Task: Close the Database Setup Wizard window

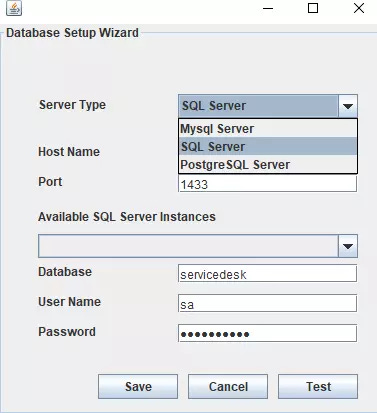Action: click(x=359, y=8)
